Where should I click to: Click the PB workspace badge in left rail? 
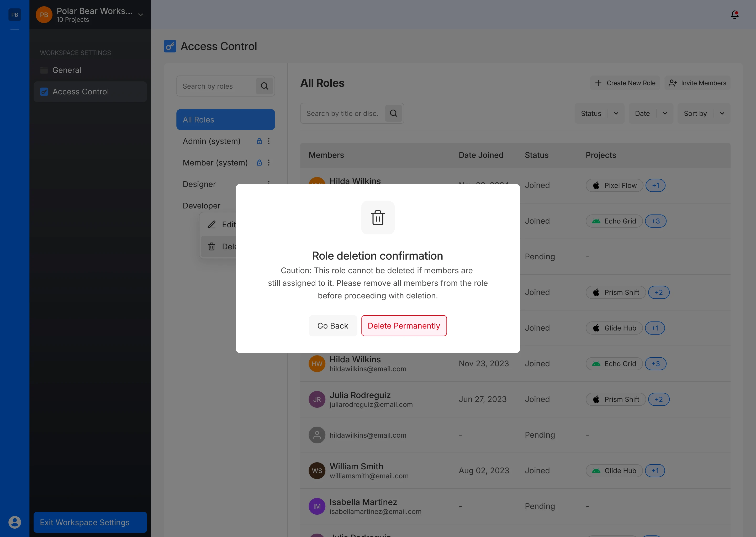14,14
